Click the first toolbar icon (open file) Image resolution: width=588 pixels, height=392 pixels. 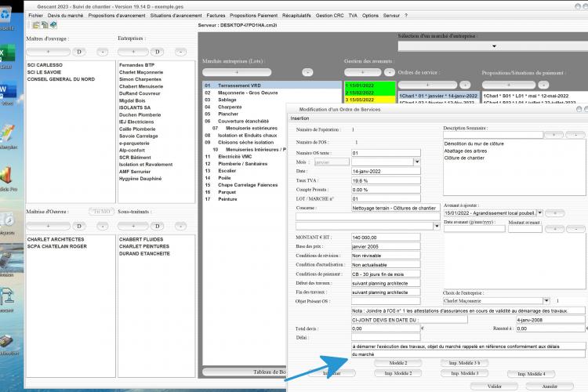pos(35,25)
